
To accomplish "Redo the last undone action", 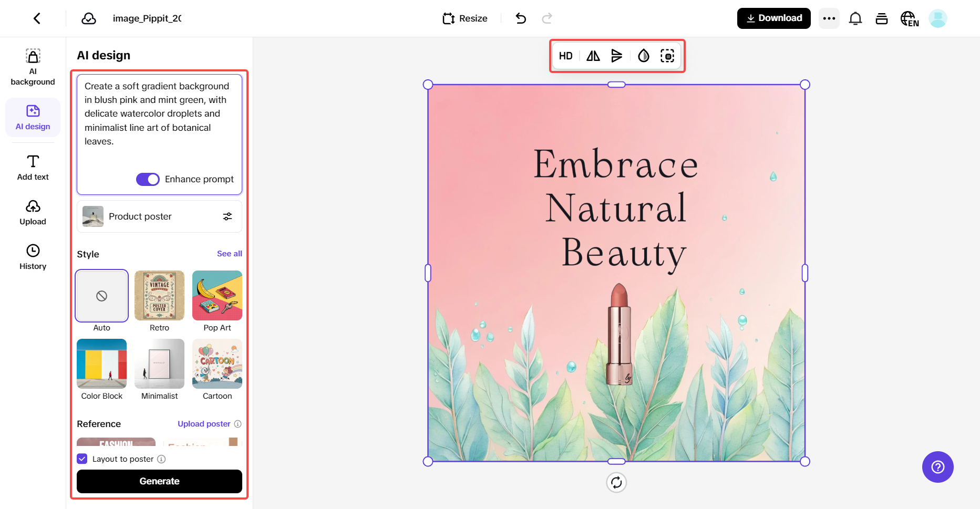I will coord(547,18).
